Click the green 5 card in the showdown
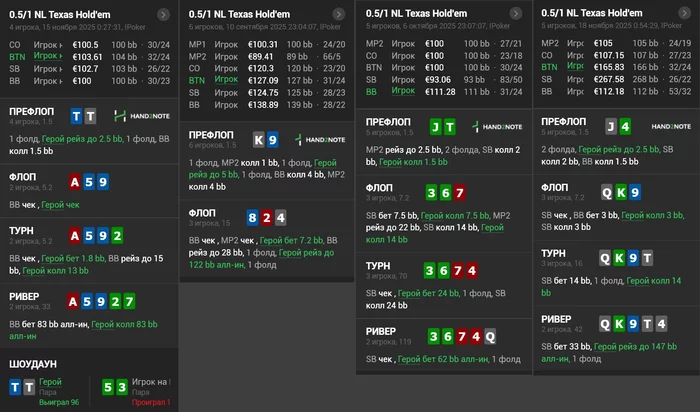The image size is (700, 412). [108, 387]
